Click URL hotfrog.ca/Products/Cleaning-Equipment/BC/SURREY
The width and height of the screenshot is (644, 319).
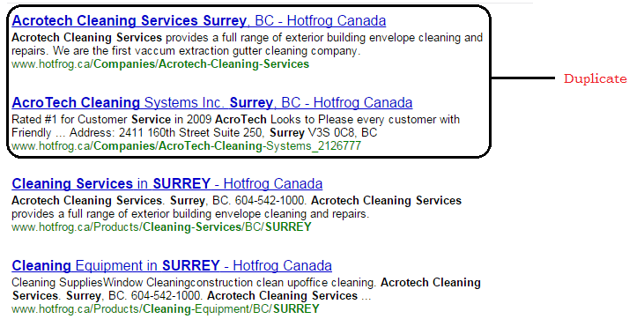(x=165, y=309)
